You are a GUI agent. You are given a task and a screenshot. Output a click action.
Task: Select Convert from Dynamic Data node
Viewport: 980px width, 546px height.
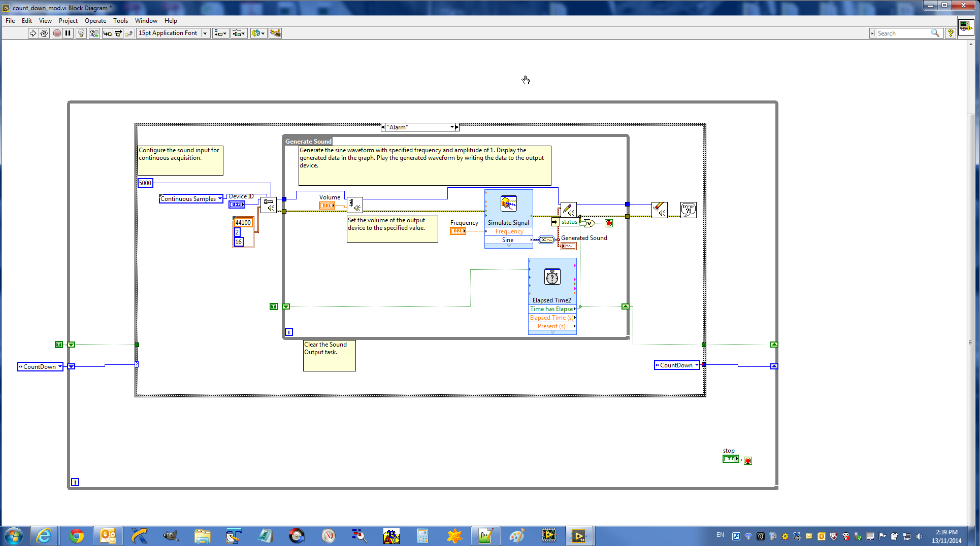click(546, 240)
